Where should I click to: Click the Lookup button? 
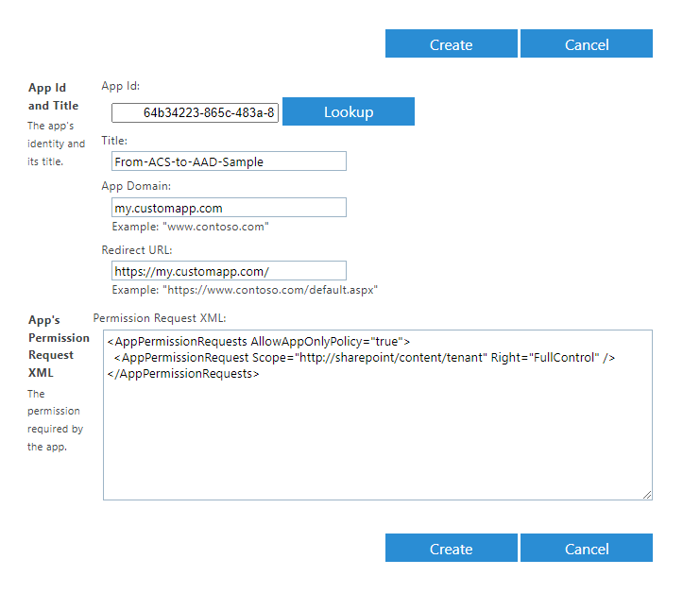coord(349,111)
